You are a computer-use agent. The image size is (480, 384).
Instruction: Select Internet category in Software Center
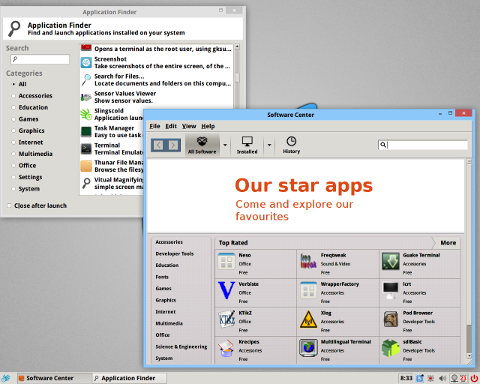(x=166, y=312)
